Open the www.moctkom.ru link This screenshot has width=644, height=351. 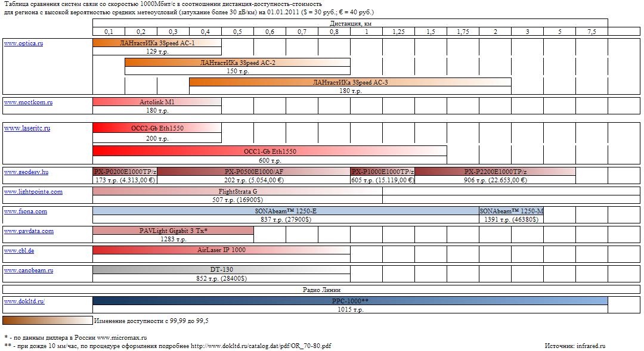[29, 102]
